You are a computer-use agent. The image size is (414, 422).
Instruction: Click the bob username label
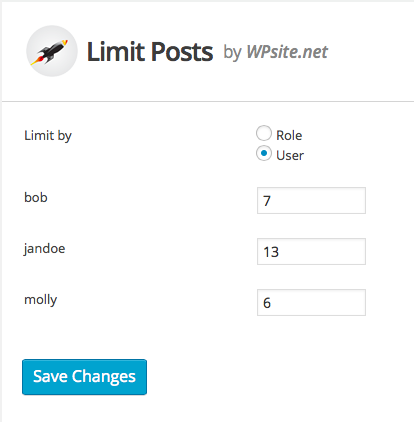pos(36,197)
